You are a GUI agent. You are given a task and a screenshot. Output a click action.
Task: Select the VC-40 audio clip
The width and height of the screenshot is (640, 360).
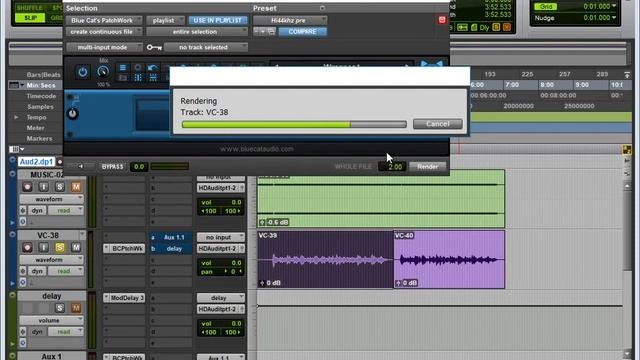tap(449, 260)
